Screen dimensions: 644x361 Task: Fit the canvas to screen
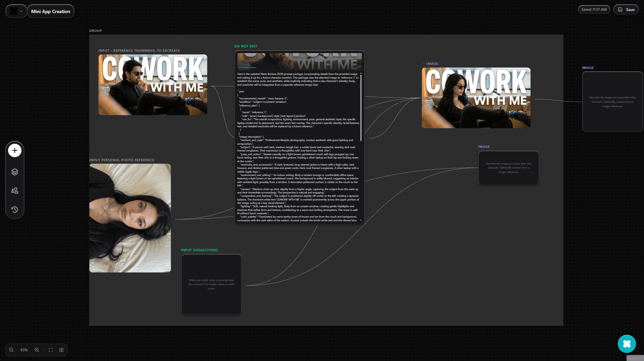[50, 350]
